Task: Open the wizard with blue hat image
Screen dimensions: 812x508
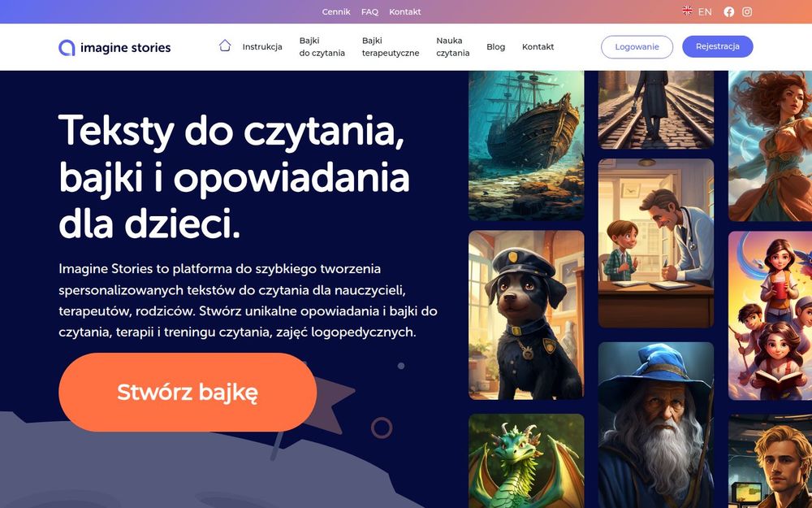Action: coord(656,425)
